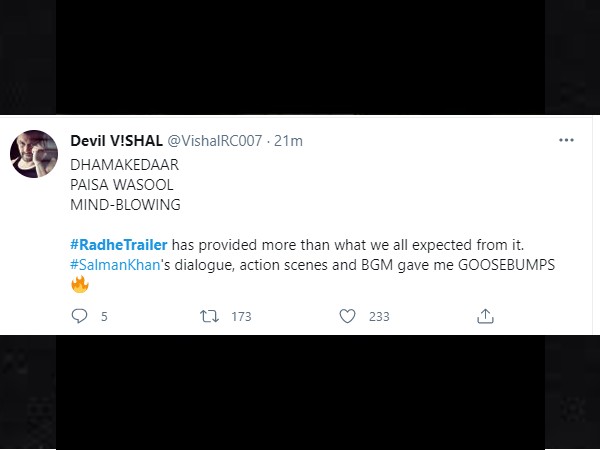Screen dimensions: 600x450
Task: Reply to Devil V!SHAL's tweet
Action: [x=81, y=316]
